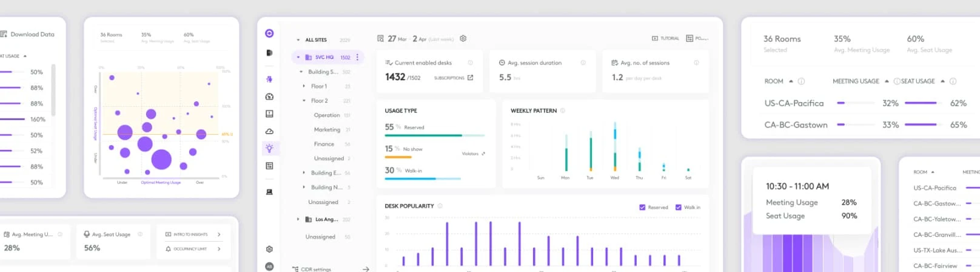The height and width of the screenshot is (272, 980).
Task: Collapse the Building S... node
Action: tap(301, 72)
